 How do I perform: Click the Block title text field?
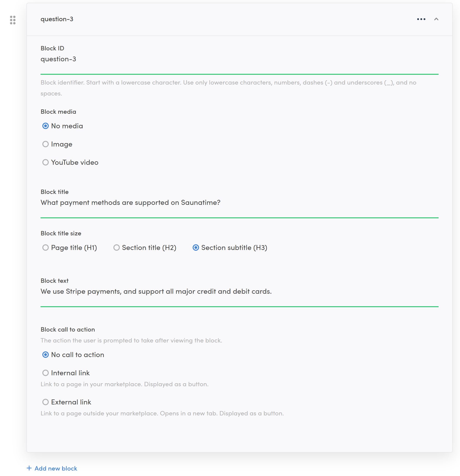point(239,203)
